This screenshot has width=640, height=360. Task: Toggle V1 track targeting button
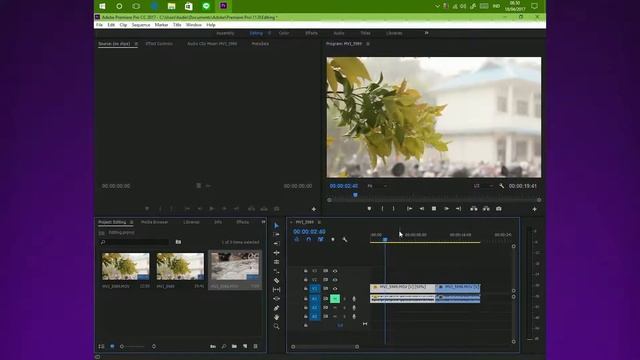pos(315,289)
